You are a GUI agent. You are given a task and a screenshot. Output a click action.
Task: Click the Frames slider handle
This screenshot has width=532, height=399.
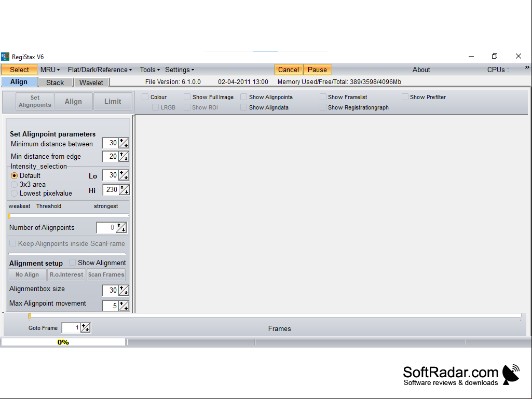click(x=30, y=316)
